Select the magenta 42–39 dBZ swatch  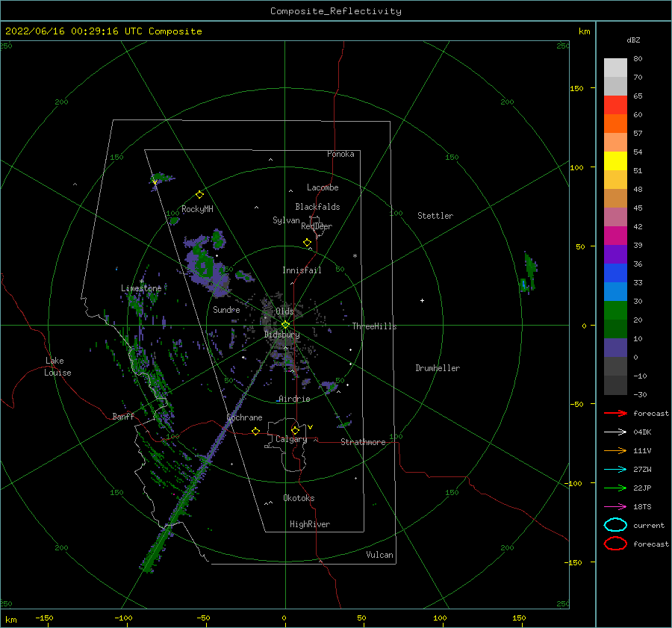click(x=615, y=236)
